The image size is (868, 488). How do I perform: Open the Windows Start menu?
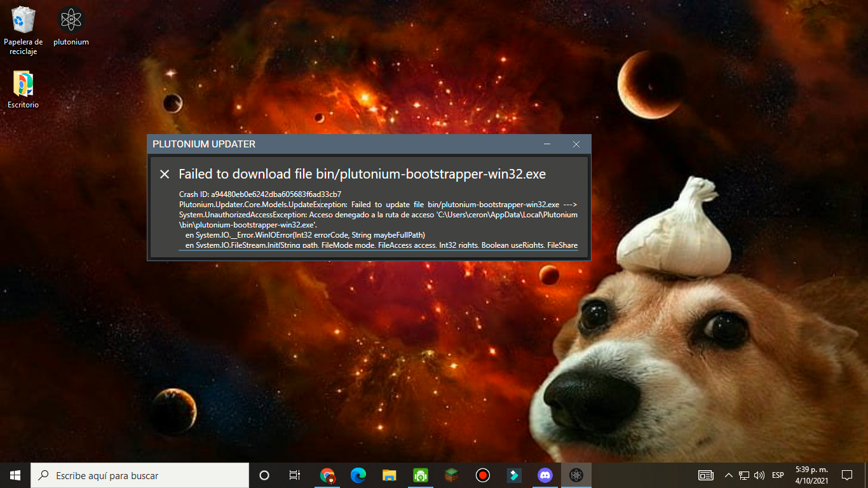(15, 475)
